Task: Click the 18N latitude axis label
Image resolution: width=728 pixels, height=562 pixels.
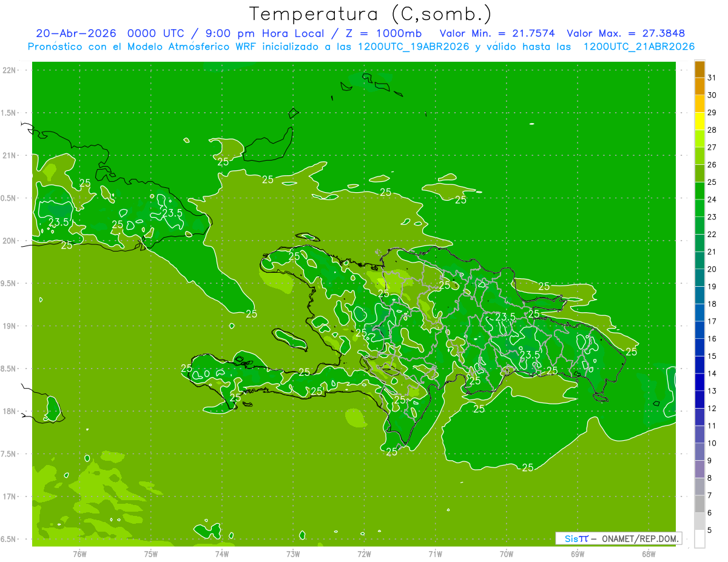Action: [x=10, y=411]
